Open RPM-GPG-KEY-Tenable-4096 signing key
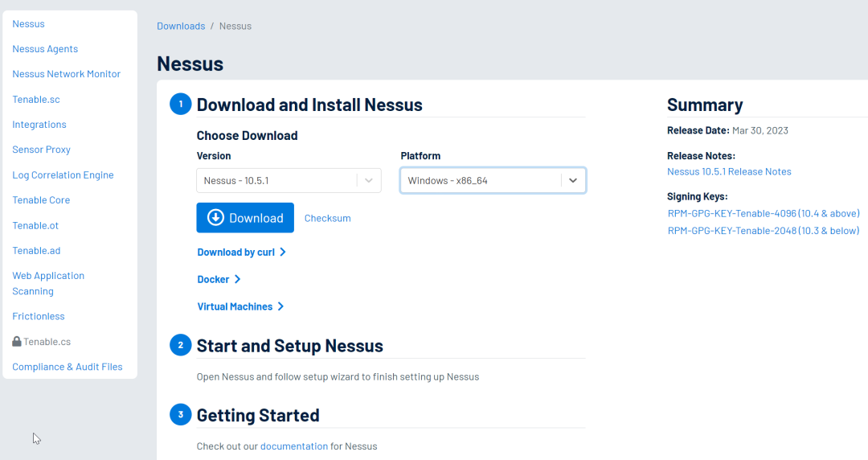 click(764, 213)
